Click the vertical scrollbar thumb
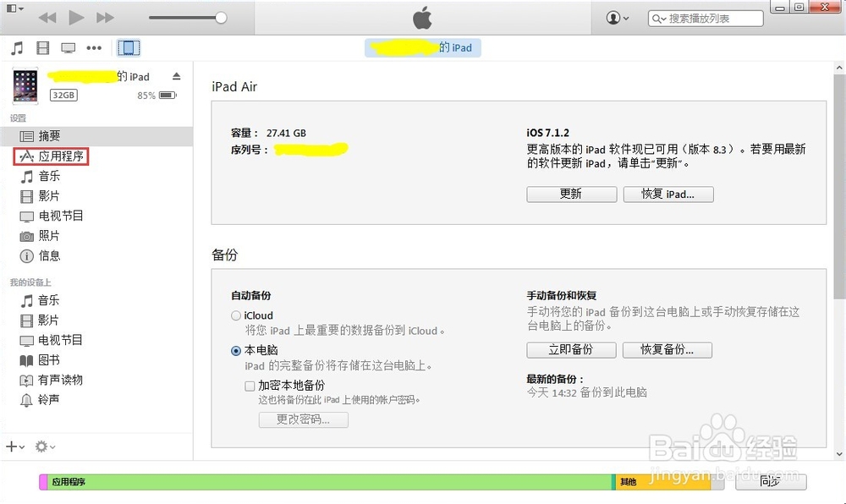 [839, 186]
